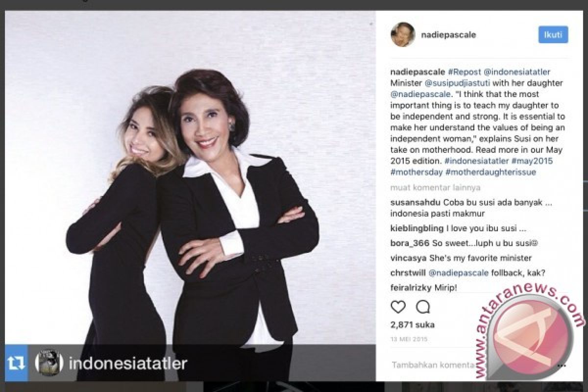Open nadiepascale profile picture

pos(402,36)
